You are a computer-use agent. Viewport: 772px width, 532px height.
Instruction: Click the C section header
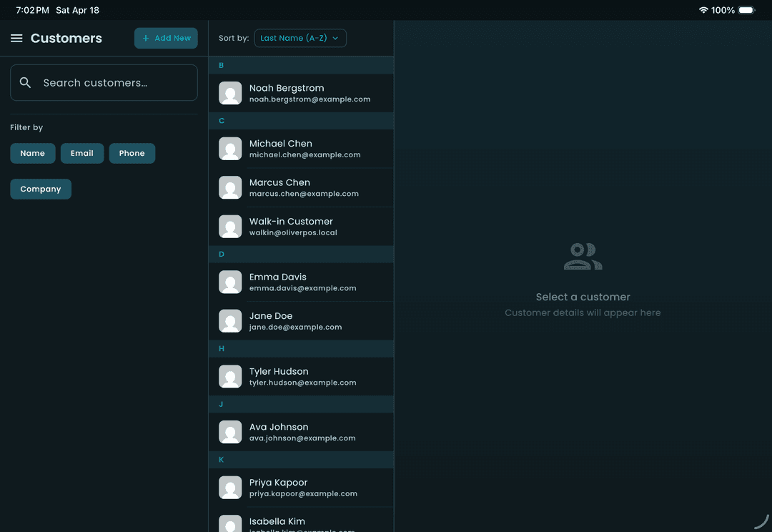coord(302,121)
